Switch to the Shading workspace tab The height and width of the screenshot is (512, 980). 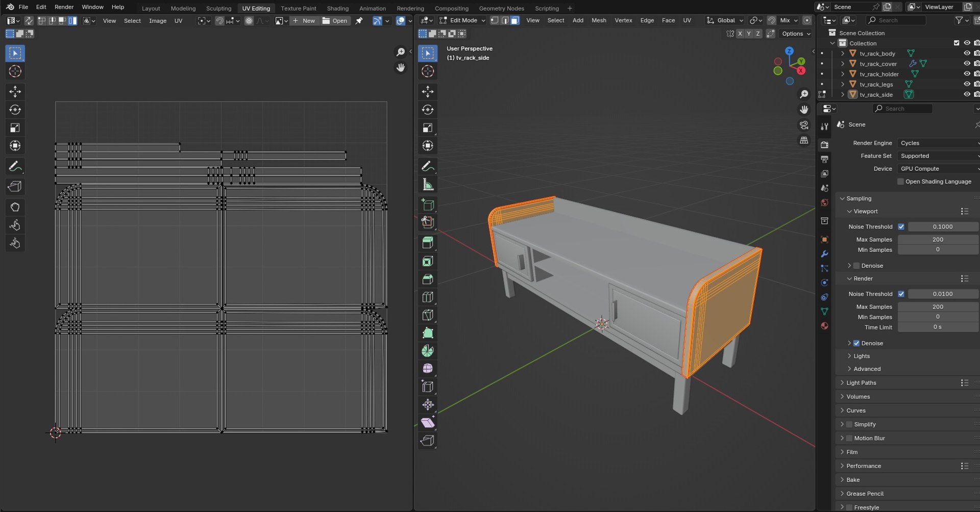tap(337, 8)
